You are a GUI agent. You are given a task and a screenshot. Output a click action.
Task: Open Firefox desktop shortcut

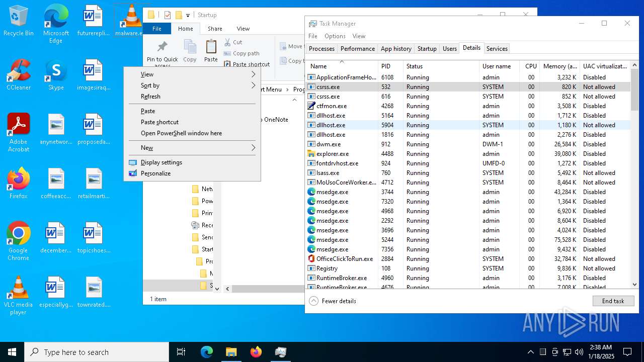click(19, 183)
